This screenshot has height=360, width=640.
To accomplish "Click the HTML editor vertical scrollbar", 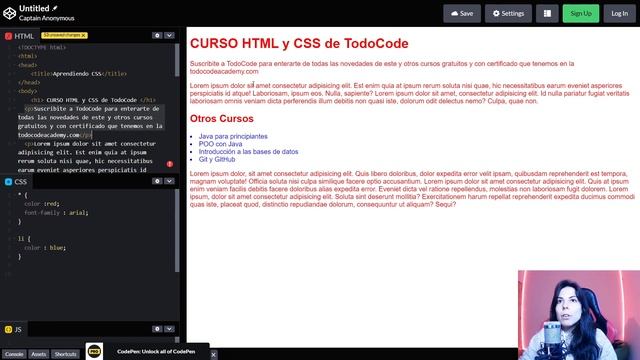I will coord(177,60).
